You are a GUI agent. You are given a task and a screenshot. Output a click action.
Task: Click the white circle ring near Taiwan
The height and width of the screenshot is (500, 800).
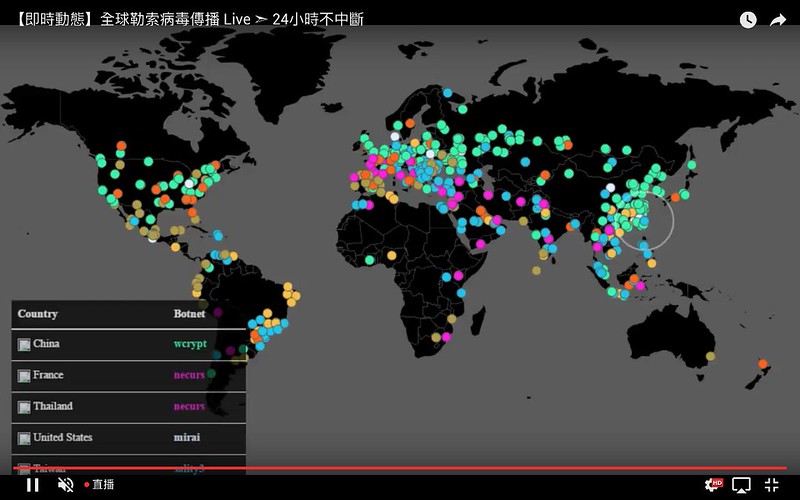(x=647, y=222)
